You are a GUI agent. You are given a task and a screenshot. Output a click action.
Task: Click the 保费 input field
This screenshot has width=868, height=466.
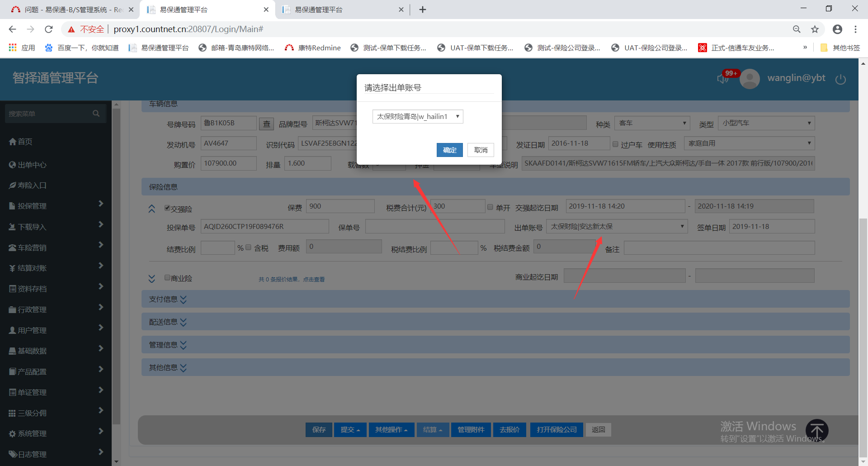coord(340,206)
